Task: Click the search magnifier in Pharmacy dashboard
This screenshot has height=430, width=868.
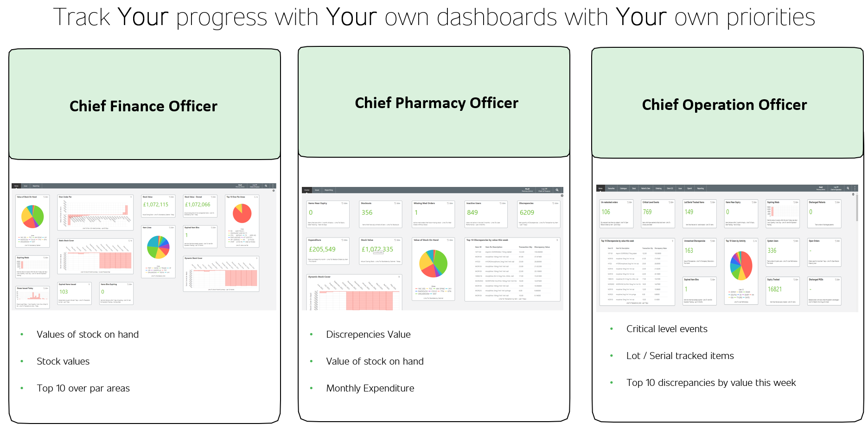Action: [x=557, y=190]
